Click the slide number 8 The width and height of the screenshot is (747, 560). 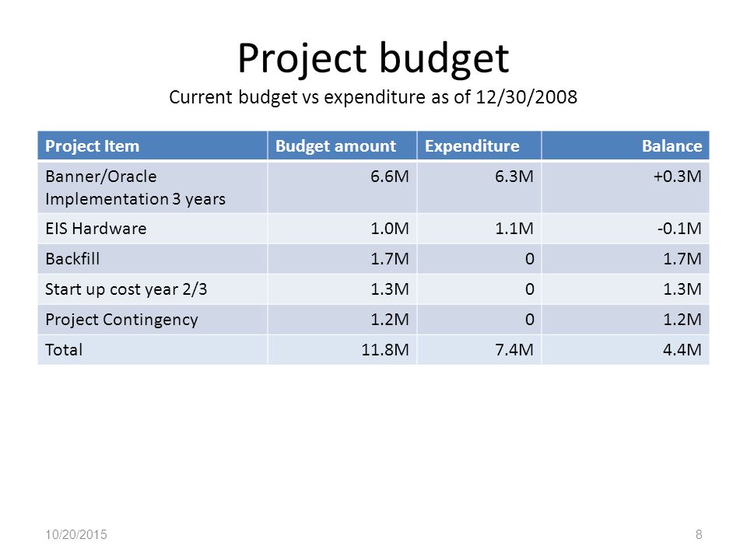pos(699,535)
